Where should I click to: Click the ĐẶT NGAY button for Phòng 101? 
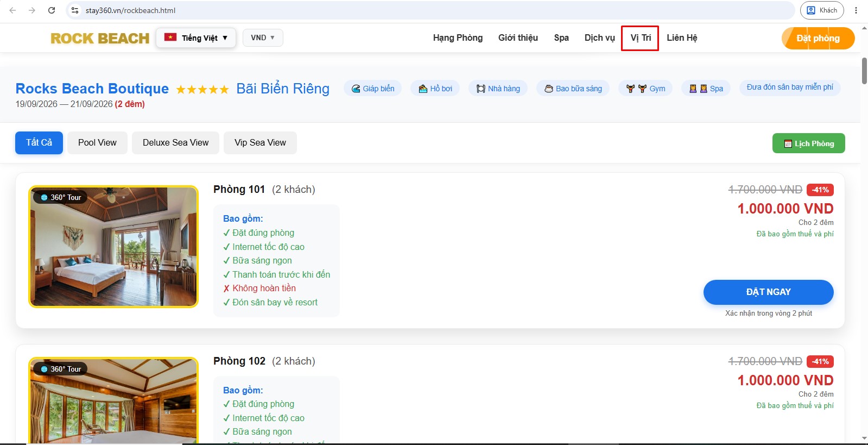tap(768, 292)
